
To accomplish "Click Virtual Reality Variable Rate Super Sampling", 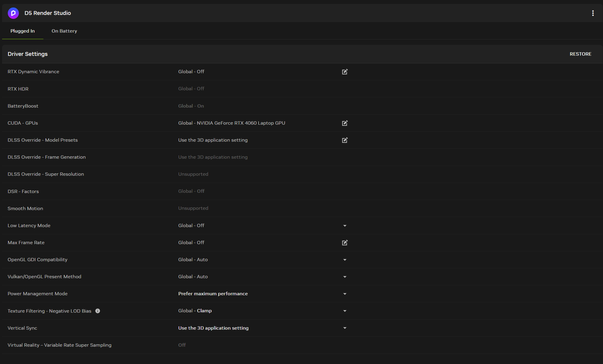I will pos(59,345).
